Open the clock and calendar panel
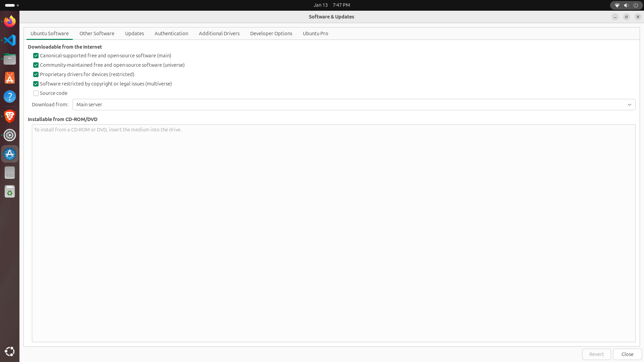 click(331, 5)
